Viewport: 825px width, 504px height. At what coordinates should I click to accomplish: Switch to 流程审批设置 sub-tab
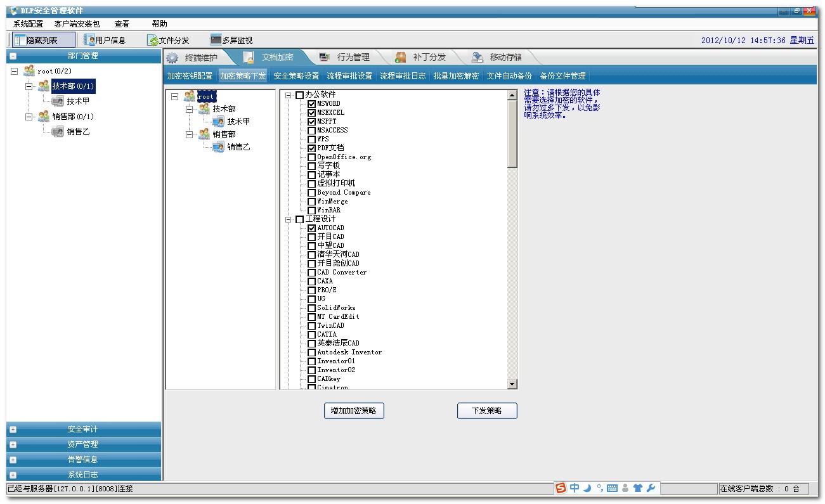pyautogui.click(x=350, y=76)
